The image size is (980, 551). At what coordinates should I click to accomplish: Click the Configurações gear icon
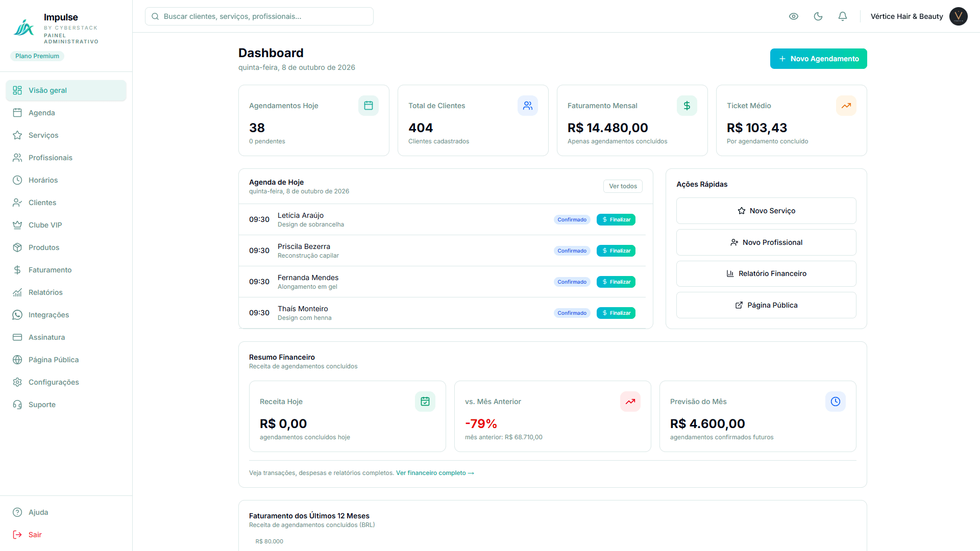[17, 382]
